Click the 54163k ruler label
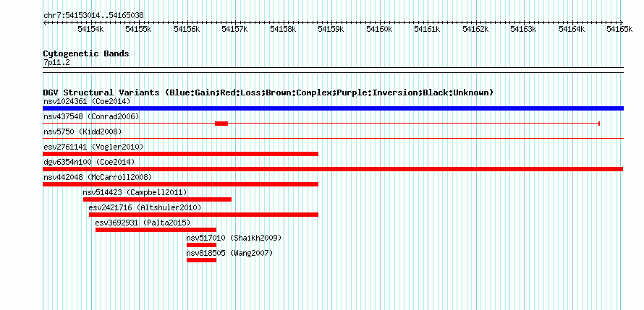 (x=524, y=29)
